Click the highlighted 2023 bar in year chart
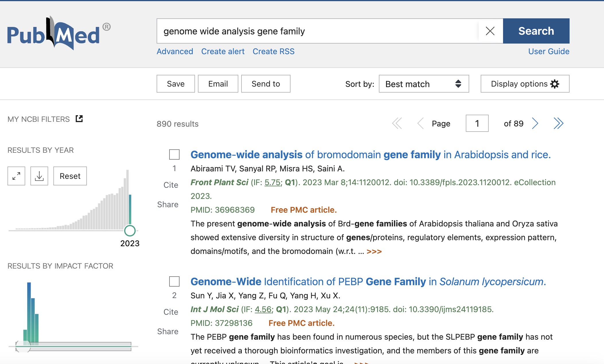Viewport: 604px width, 364px height. click(130, 210)
